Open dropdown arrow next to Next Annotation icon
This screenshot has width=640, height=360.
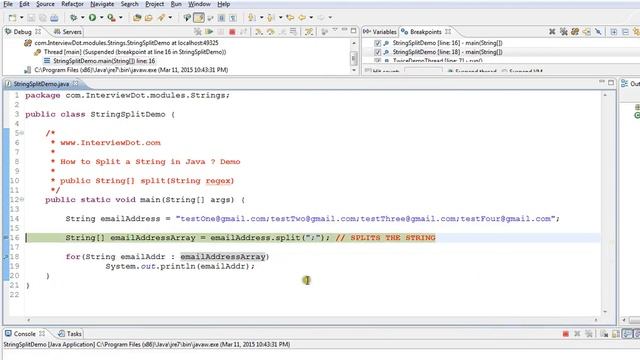[x=261, y=18]
